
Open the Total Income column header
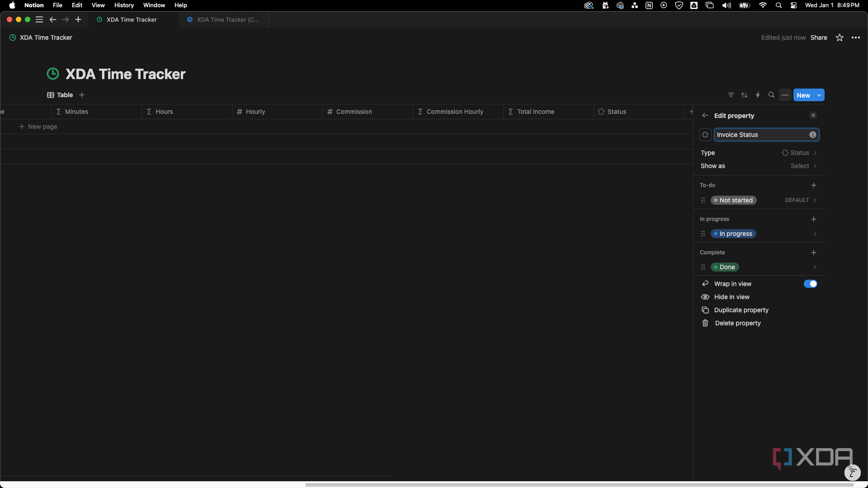[548, 112]
